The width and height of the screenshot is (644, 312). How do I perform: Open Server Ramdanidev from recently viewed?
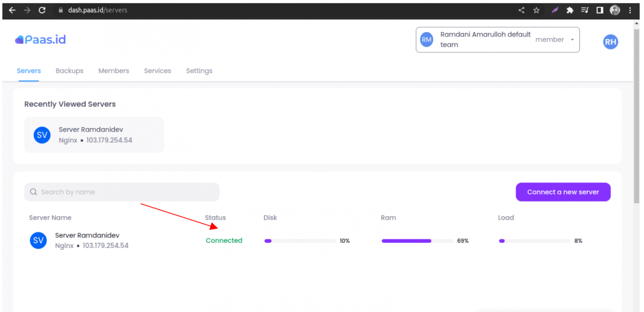pyautogui.click(x=91, y=134)
